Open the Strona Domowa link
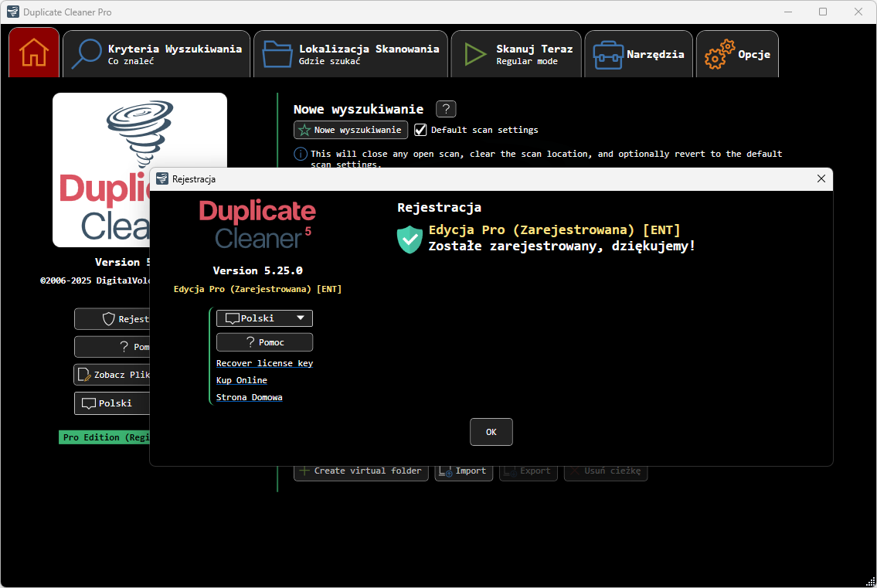This screenshot has height=588, width=877. 250,397
